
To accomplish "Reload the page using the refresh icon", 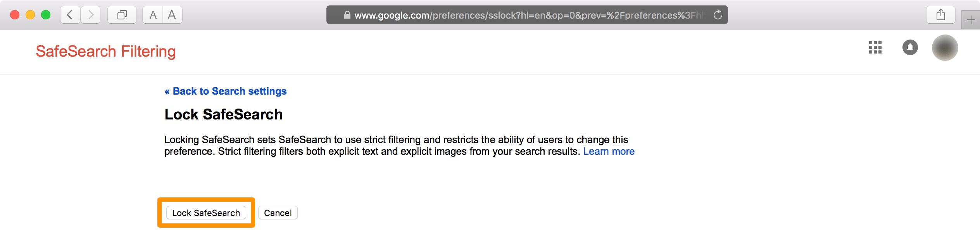I will click(718, 15).
